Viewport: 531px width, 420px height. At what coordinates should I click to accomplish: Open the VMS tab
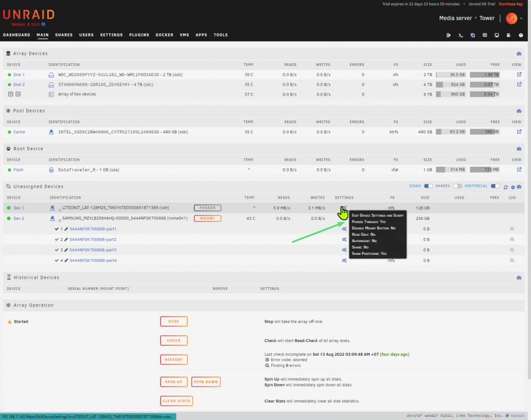[185, 35]
